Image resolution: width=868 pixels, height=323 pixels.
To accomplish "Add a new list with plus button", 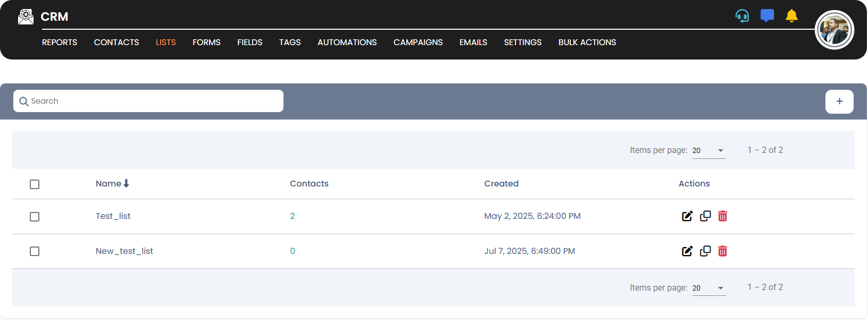I will (x=839, y=101).
